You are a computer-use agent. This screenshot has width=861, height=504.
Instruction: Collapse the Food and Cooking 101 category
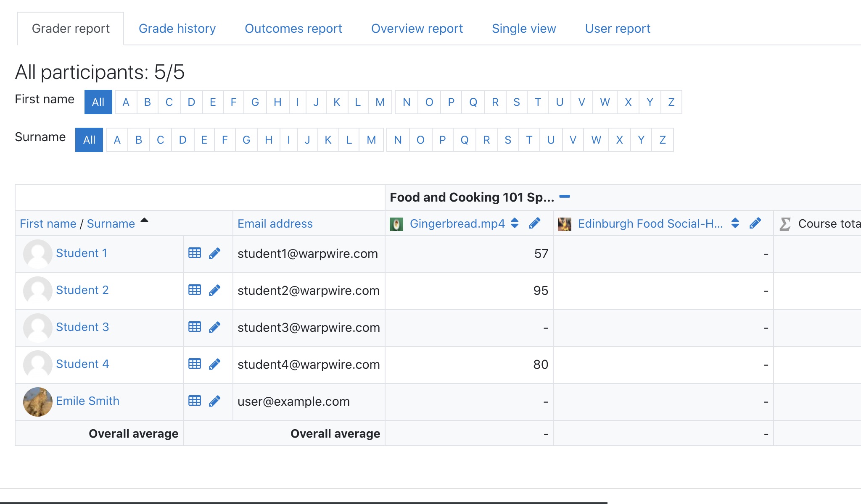565,197
